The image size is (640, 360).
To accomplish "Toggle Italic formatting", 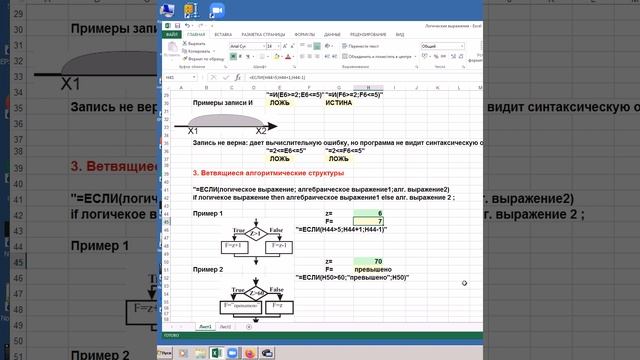I will (x=240, y=56).
